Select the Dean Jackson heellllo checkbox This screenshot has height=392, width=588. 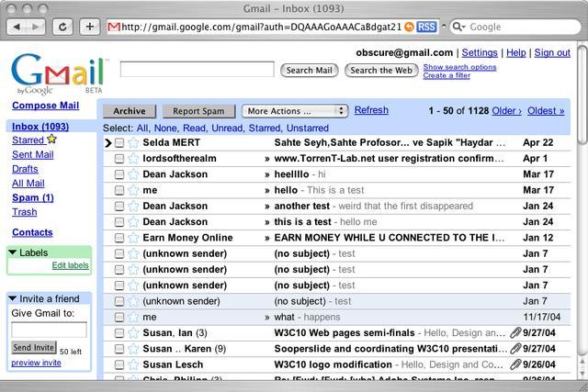[x=119, y=174]
